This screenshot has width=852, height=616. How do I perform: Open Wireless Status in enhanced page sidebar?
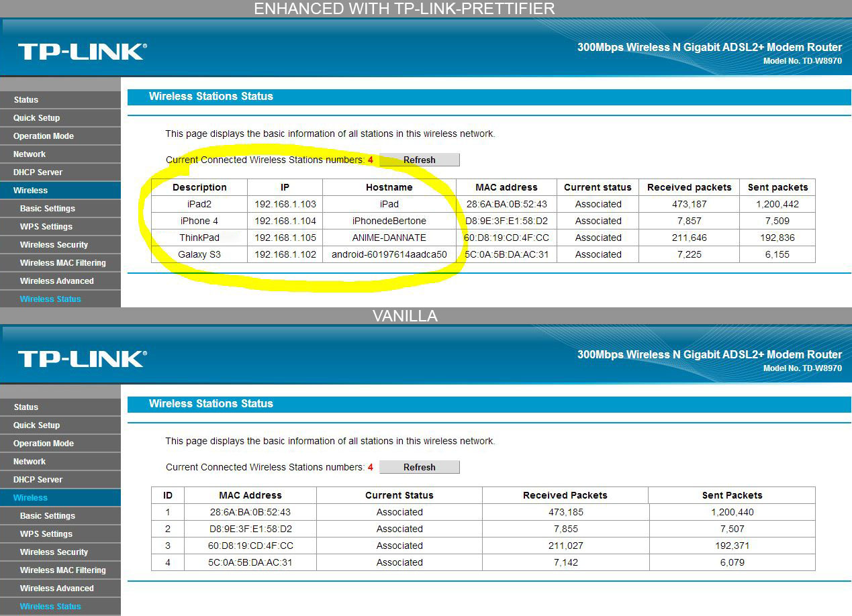(x=60, y=299)
